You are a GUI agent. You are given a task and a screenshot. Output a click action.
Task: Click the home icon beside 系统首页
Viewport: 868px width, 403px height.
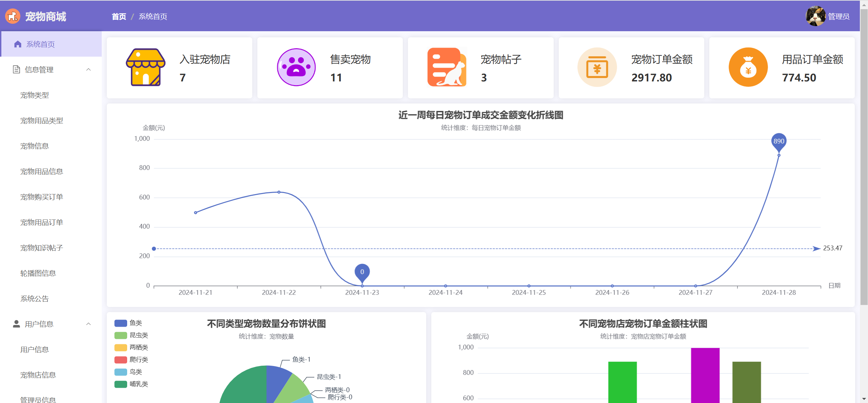(x=18, y=44)
